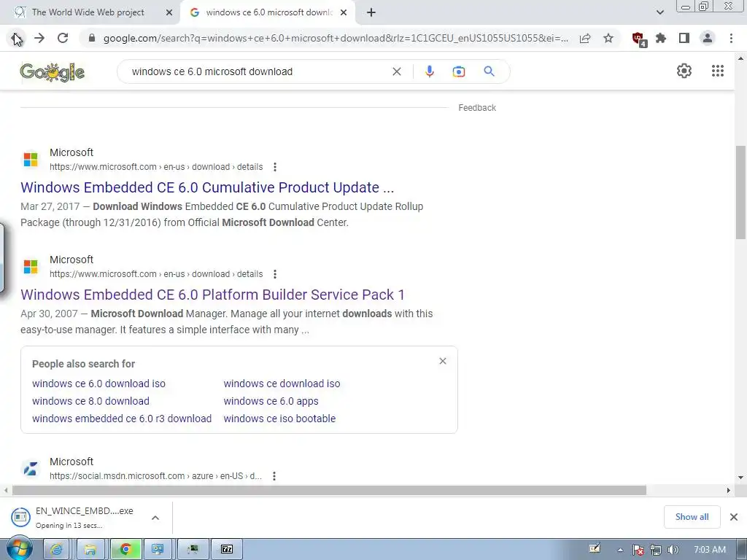This screenshot has width=747, height=560.
Task: Reload the page with the refresh icon
Action: [63, 38]
